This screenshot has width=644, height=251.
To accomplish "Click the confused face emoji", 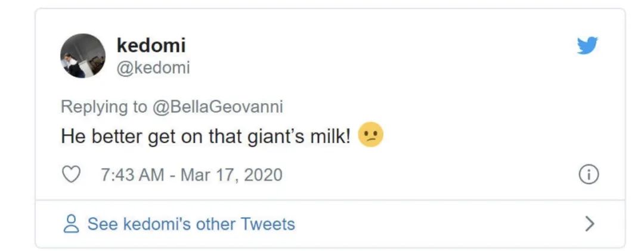I will tap(370, 137).
